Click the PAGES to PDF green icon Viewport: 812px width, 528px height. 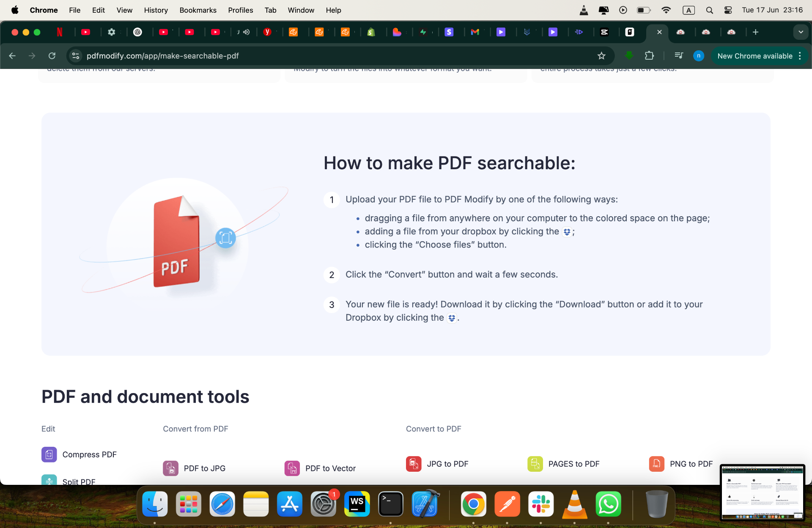click(535, 464)
